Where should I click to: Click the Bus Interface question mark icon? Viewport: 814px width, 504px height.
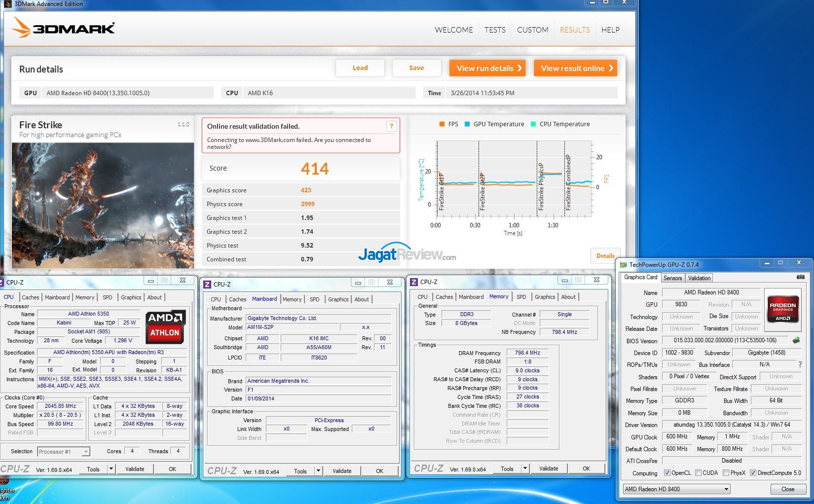800,364
